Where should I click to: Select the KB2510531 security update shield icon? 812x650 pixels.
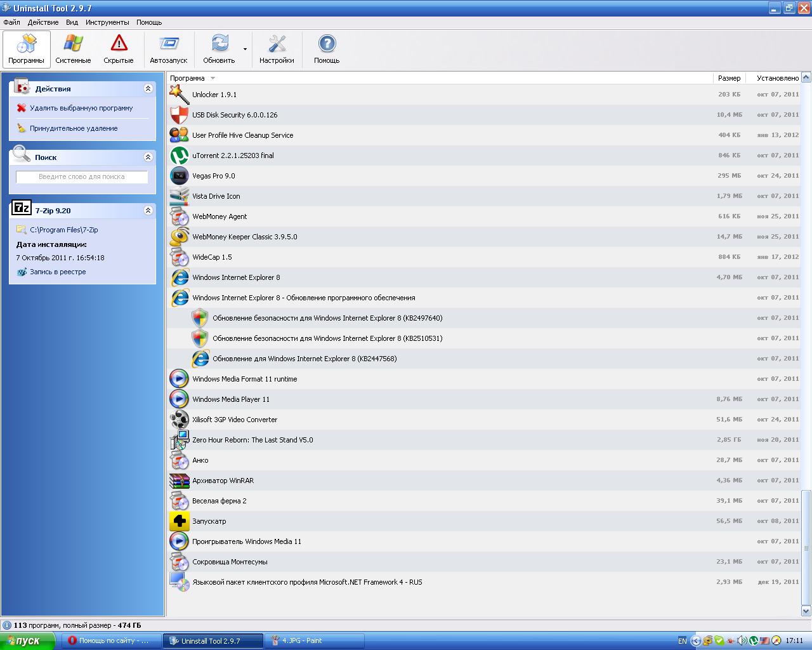tap(200, 338)
